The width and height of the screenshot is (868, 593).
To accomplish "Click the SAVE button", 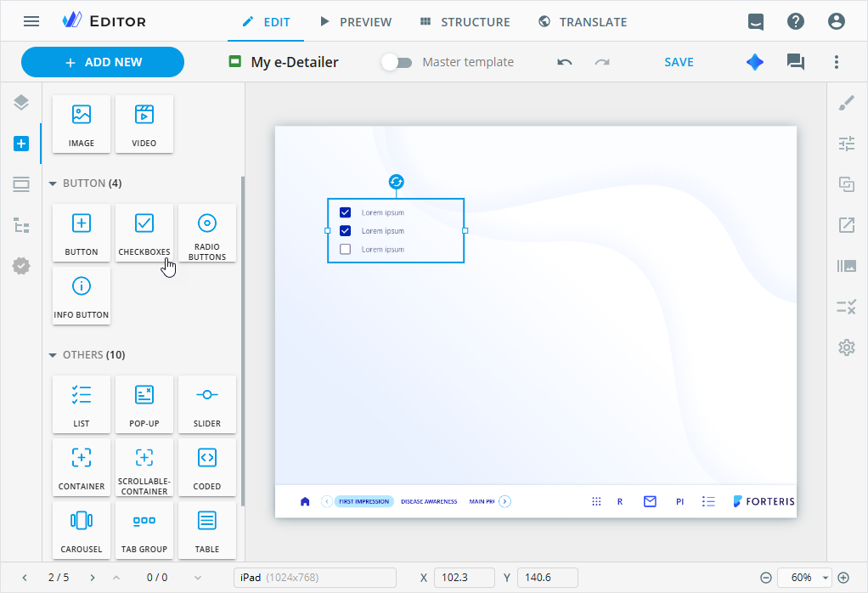I will [x=679, y=62].
